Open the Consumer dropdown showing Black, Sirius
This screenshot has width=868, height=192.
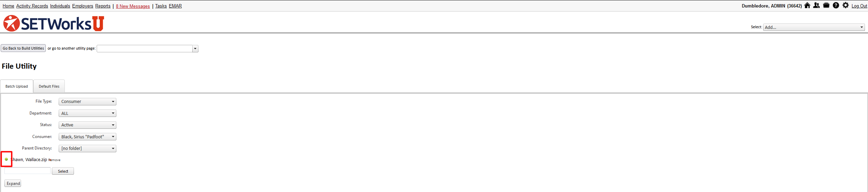88,137
